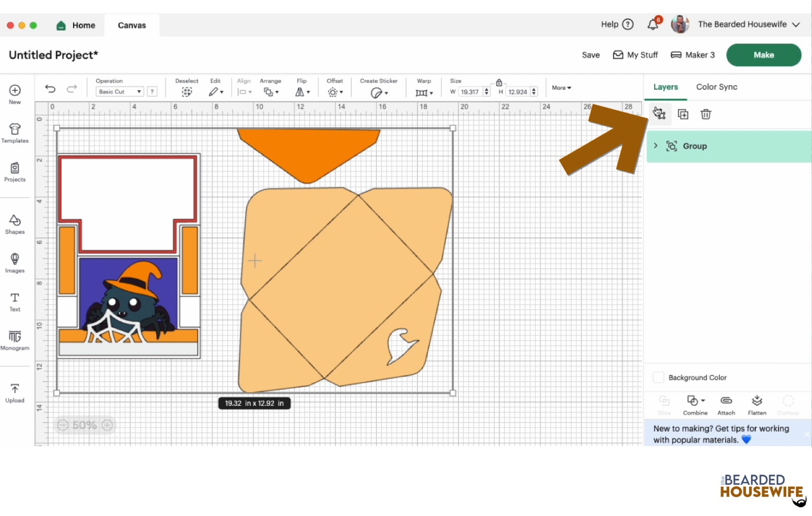Select the Text tool
The height and width of the screenshot is (516, 812).
point(15,301)
